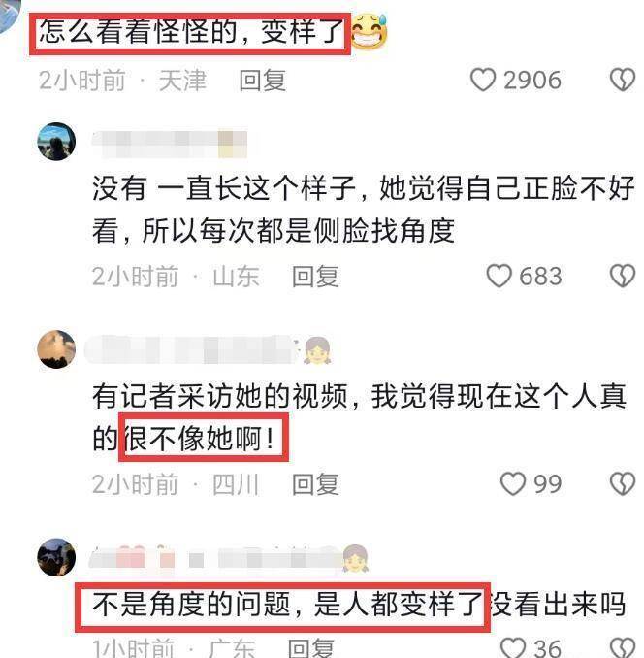This screenshot has width=644, height=658.
Task: Reply to the Shandong comment
Action: [315, 277]
